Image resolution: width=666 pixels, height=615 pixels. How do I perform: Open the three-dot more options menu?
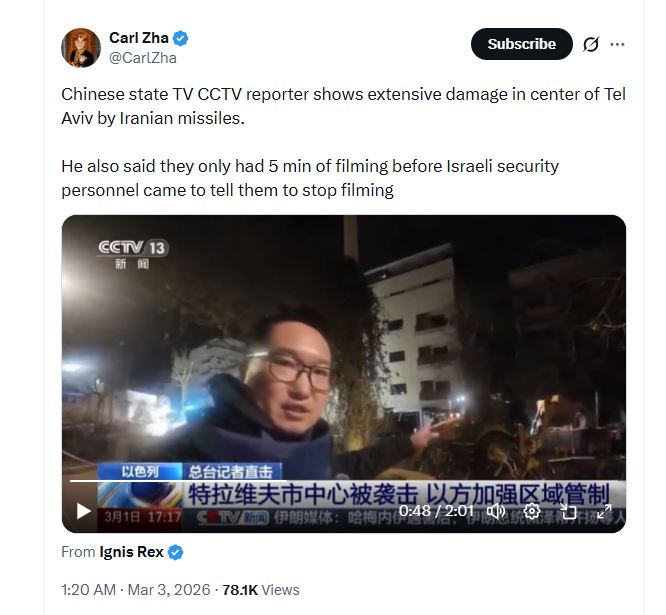[x=617, y=44]
